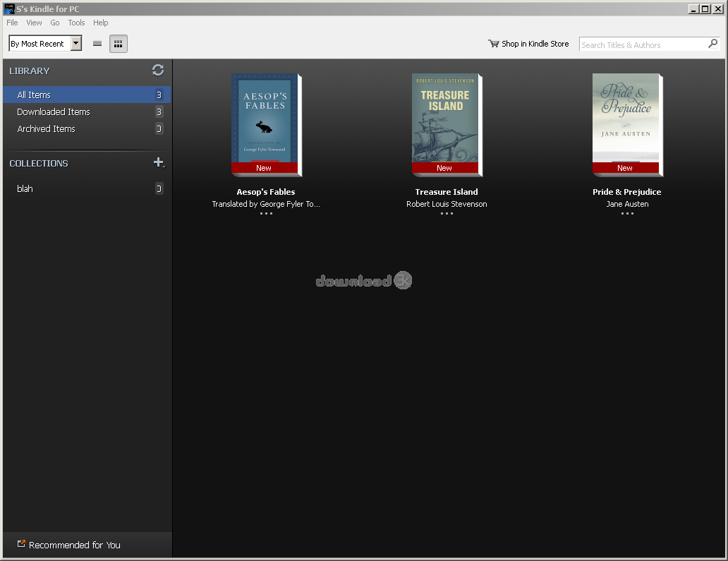Maximize the Kindle for PC window
Viewport: 728px width, 561px height.
705,9
